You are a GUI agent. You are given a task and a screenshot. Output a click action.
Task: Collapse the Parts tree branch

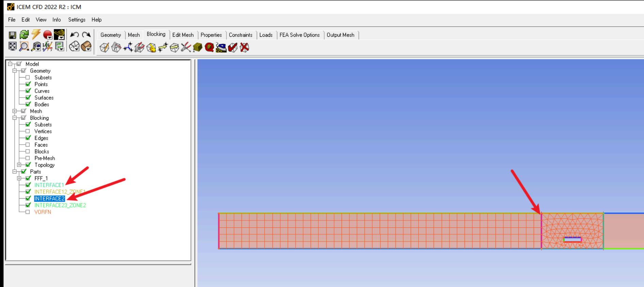point(15,172)
